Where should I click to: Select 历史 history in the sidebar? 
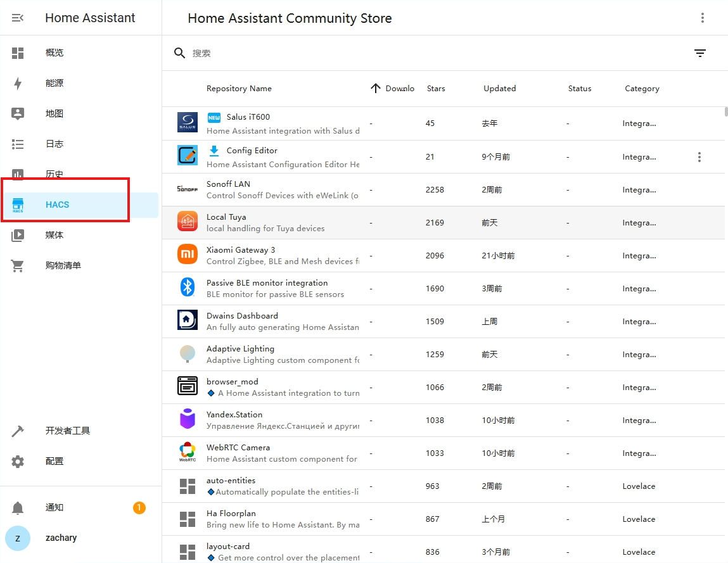[54, 175]
